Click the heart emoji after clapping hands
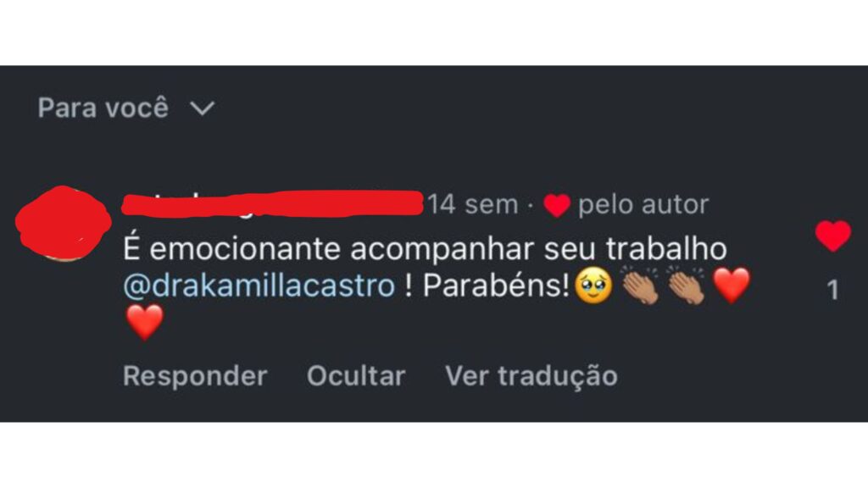 click(x=732, y=286)
